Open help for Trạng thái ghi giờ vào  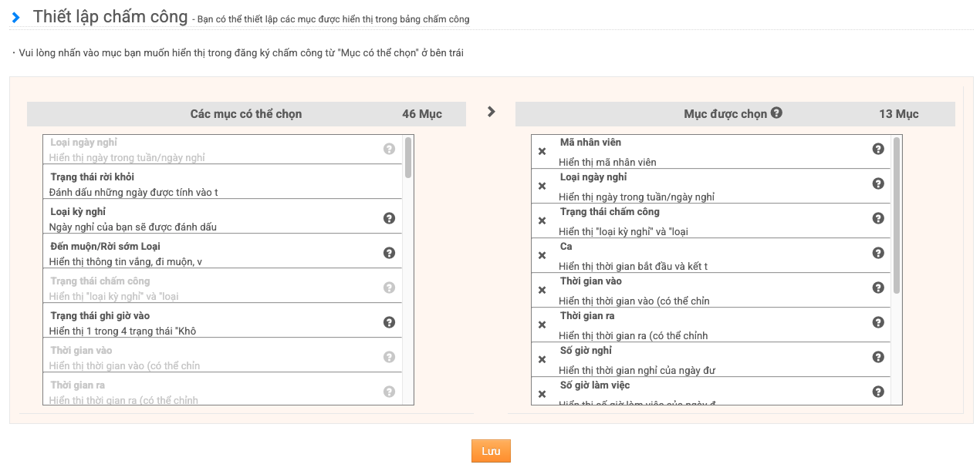click(x=389, y=322)
